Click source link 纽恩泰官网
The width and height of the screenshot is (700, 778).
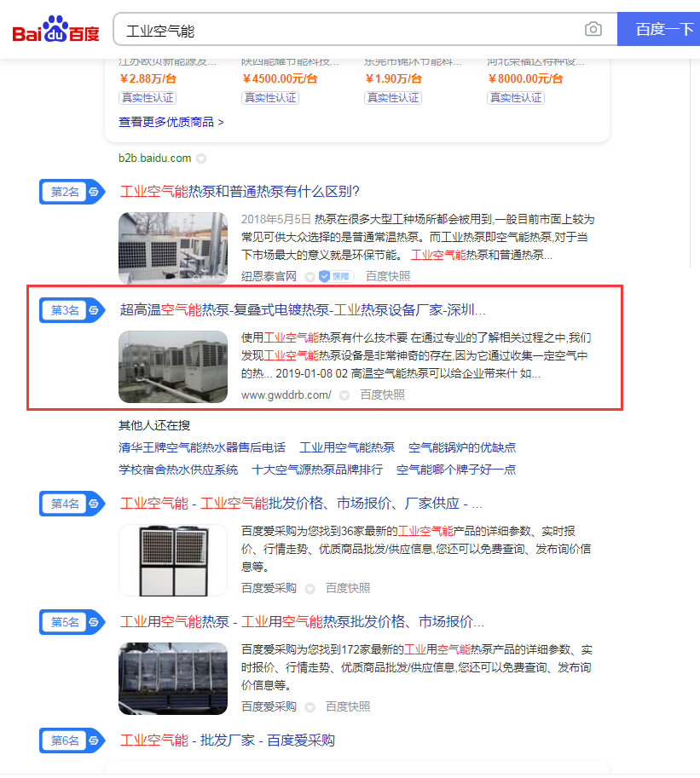269,276
